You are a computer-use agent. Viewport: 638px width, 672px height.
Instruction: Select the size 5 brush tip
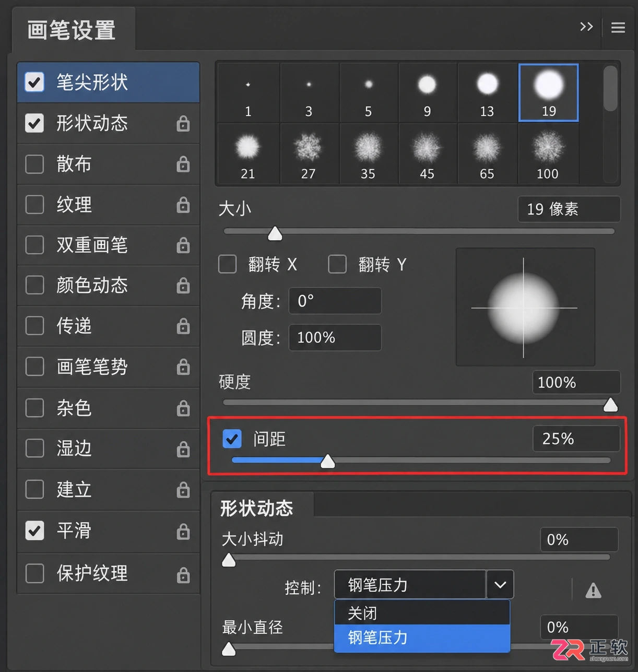coord(369,92)
